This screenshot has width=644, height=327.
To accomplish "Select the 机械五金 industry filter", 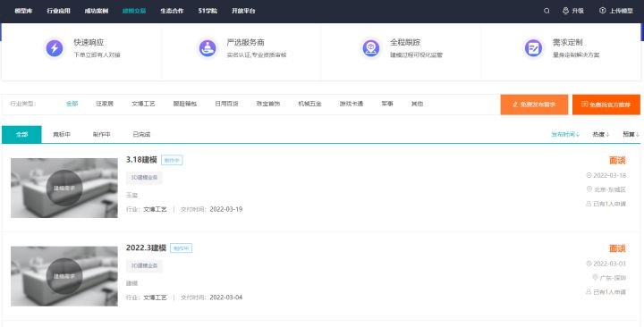I will click(309, 104).
